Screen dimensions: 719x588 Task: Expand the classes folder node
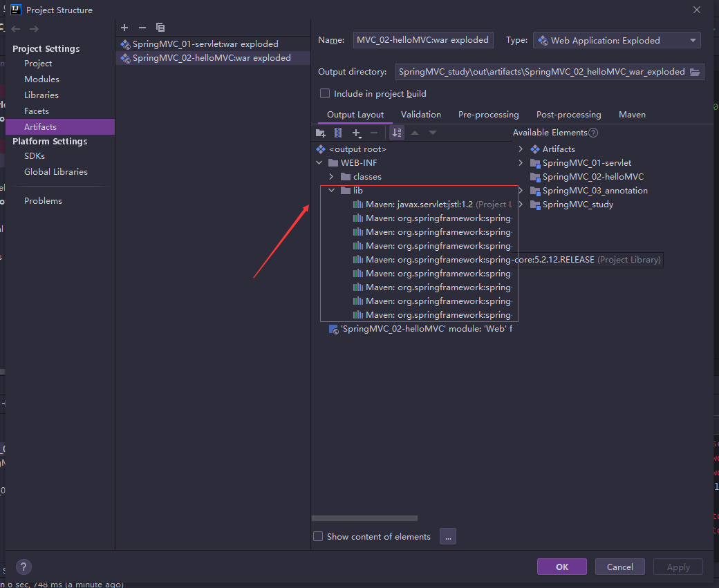coord(331,177)
